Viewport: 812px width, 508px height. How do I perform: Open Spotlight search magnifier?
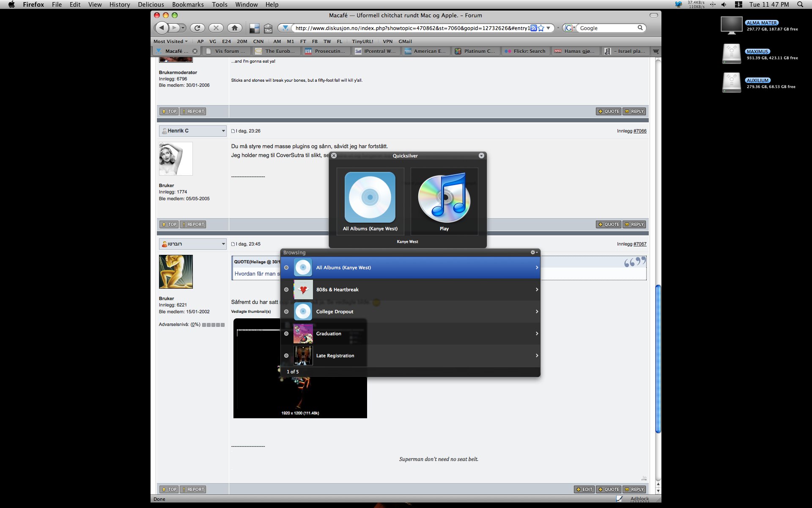point(800,5)
